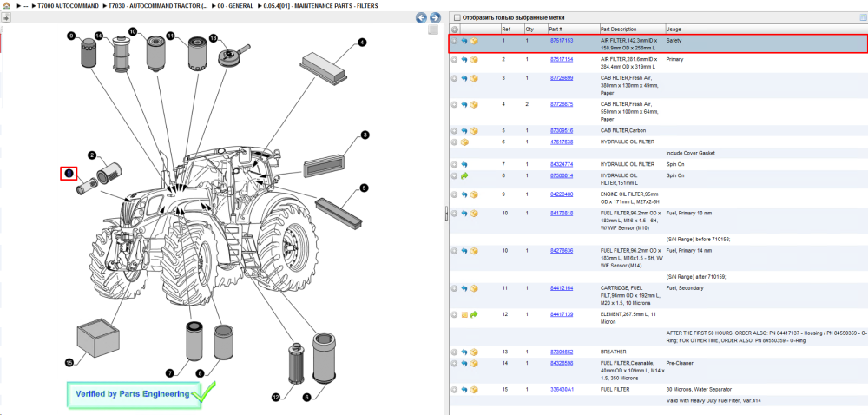Select callout 2 in the diagram
868x415 pixels.
click(93, 155)
